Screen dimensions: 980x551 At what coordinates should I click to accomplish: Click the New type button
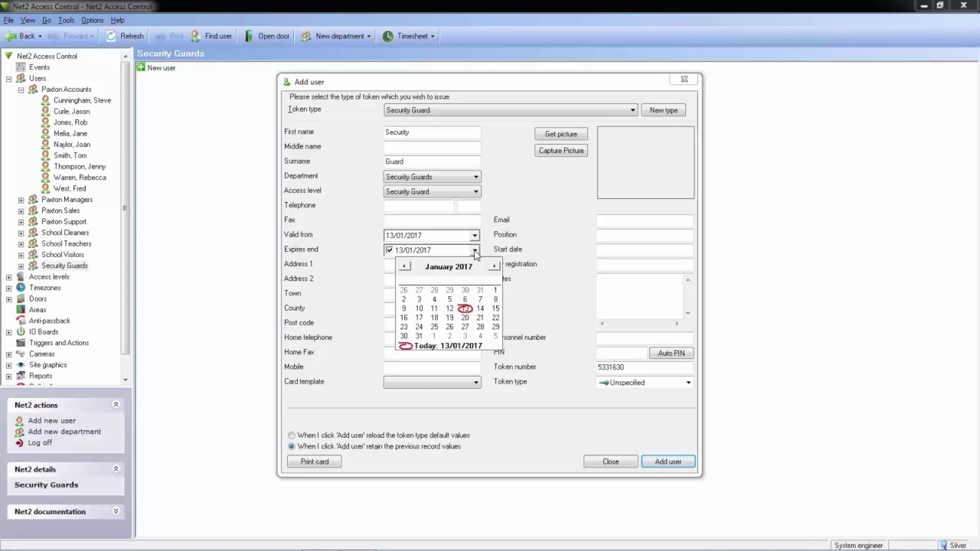pyautogui.click(x=663, y=110)
